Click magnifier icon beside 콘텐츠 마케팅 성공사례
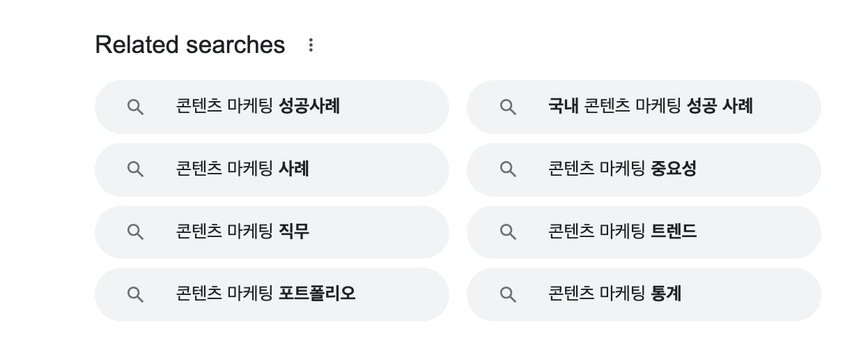Viewport: 868px width, 357px height. [135, 107]
